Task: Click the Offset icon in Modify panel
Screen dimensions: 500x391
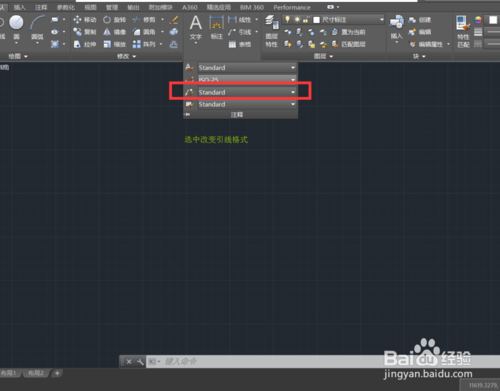Action: 174,44
